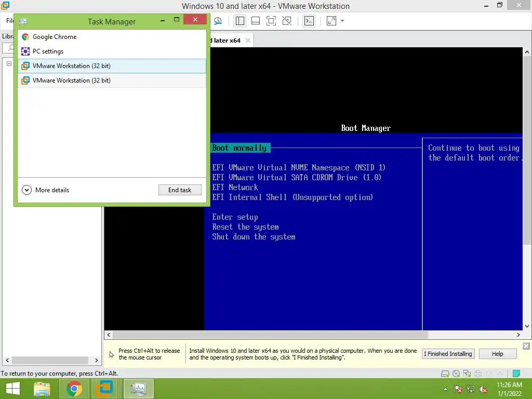Click library panel scroll left arrow
Screen dimensions: 532x399
click(x=7, y=361)
